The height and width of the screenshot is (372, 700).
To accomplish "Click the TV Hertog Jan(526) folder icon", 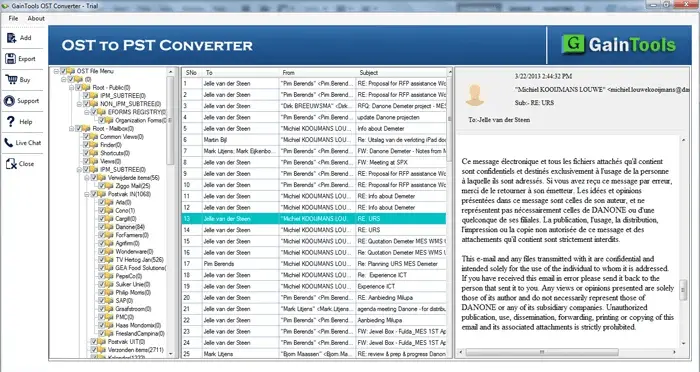I will [109, 259].
